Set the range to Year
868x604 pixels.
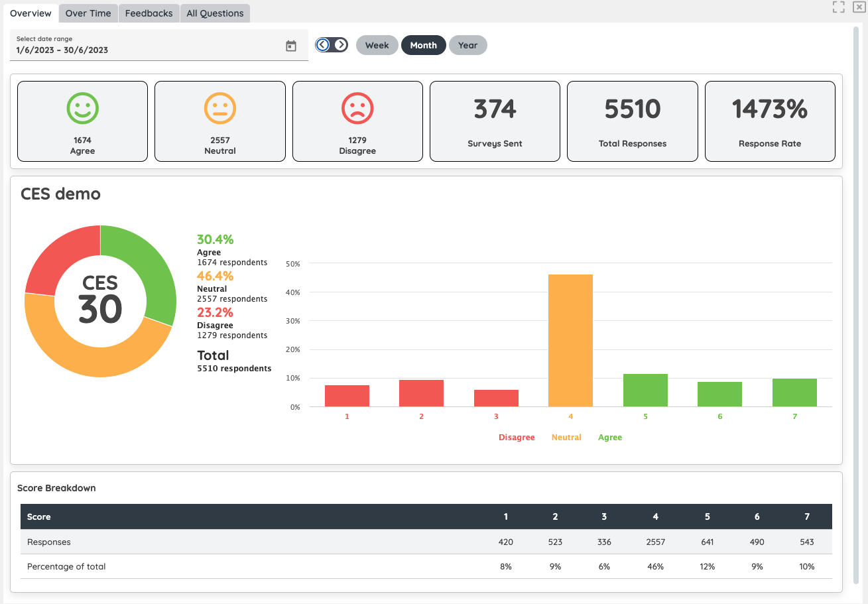467,45
